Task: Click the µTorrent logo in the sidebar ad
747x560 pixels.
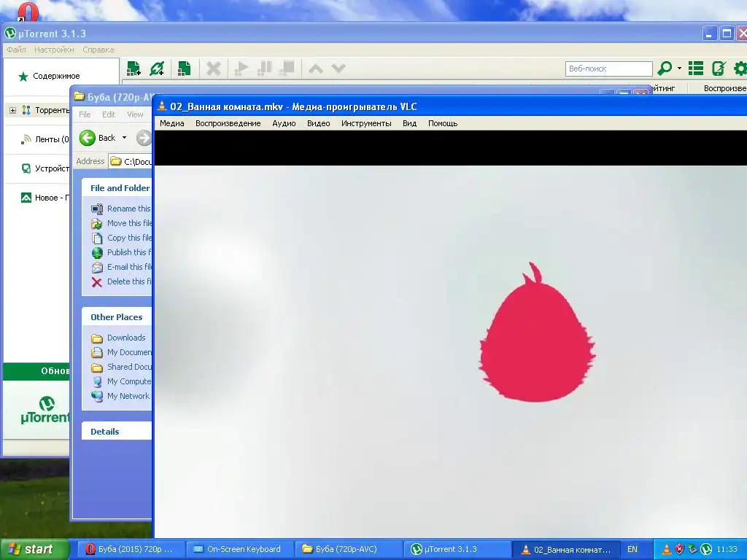Action: (45, 410)
